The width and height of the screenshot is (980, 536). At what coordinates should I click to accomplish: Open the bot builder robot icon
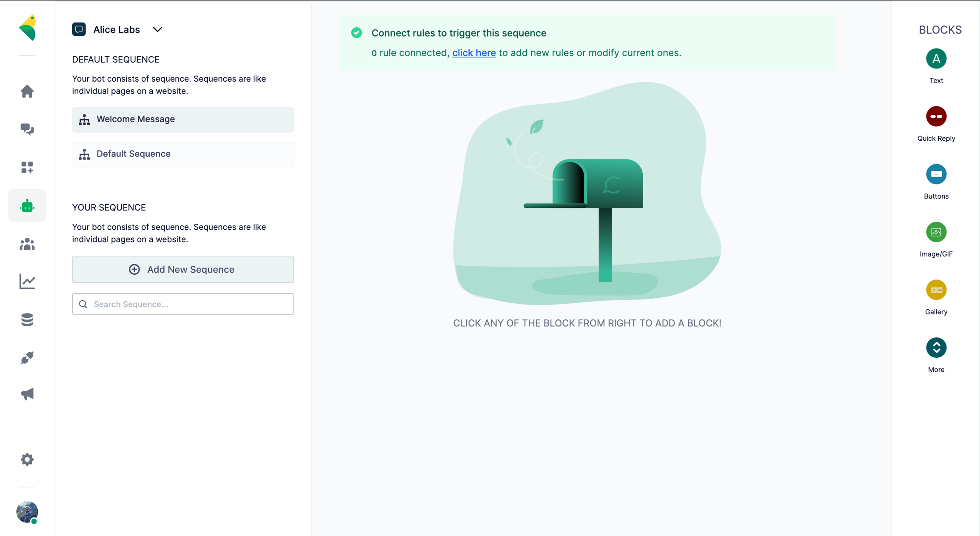(x=27, y=206)
